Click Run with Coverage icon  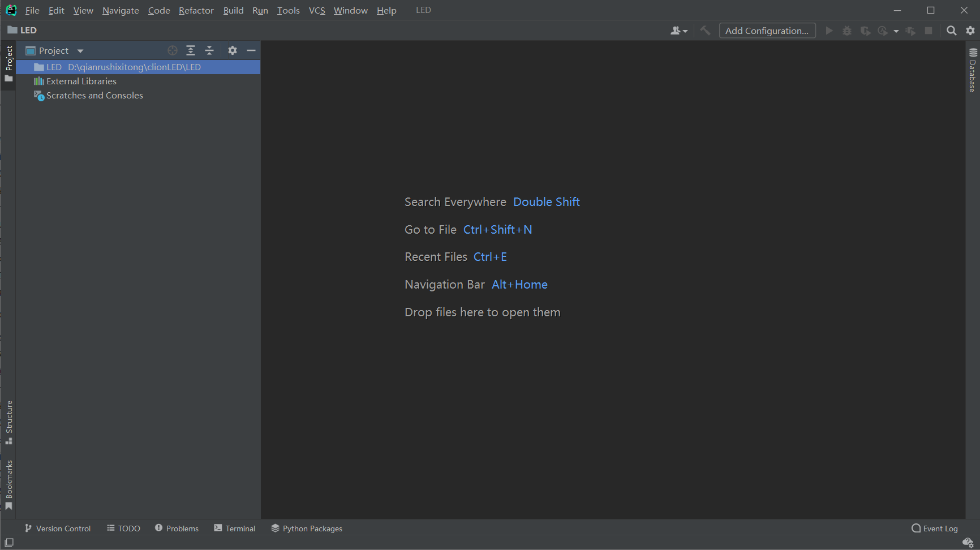[865, 31]
